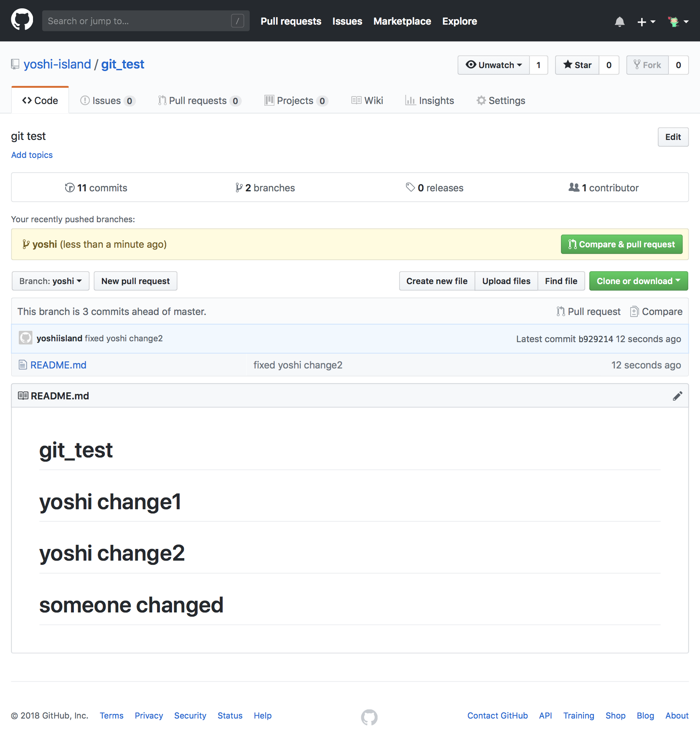Switch to the Insights tab

429,101
